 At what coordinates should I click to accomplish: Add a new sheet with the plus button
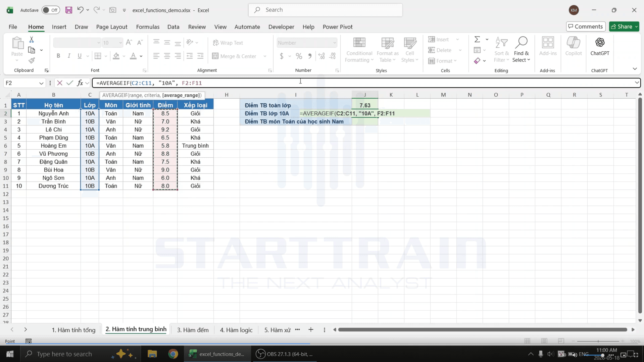tap(311, 330)
